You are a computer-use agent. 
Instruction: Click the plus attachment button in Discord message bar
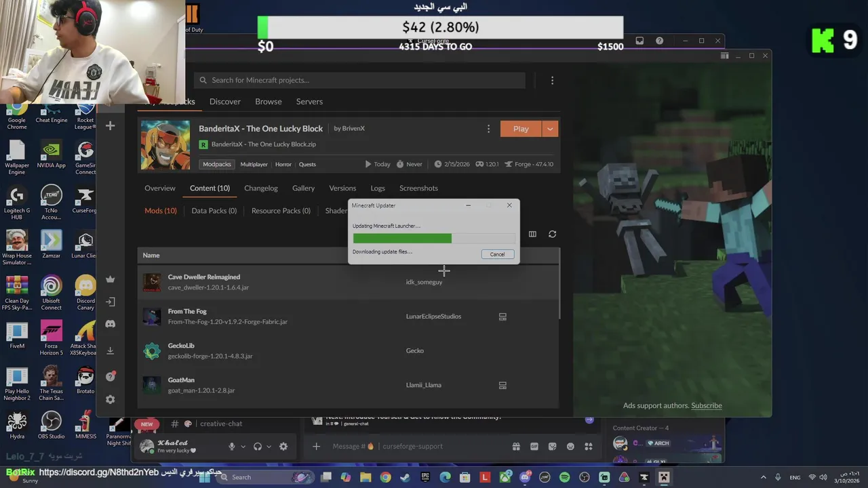[x=316, y=447]
